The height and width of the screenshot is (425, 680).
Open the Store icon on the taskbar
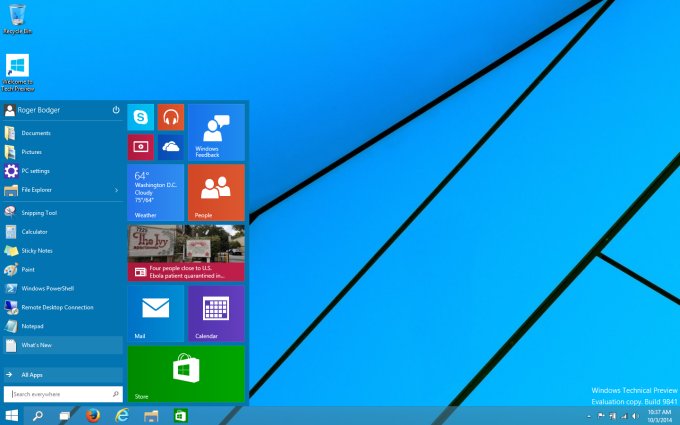tap(180, 416)
